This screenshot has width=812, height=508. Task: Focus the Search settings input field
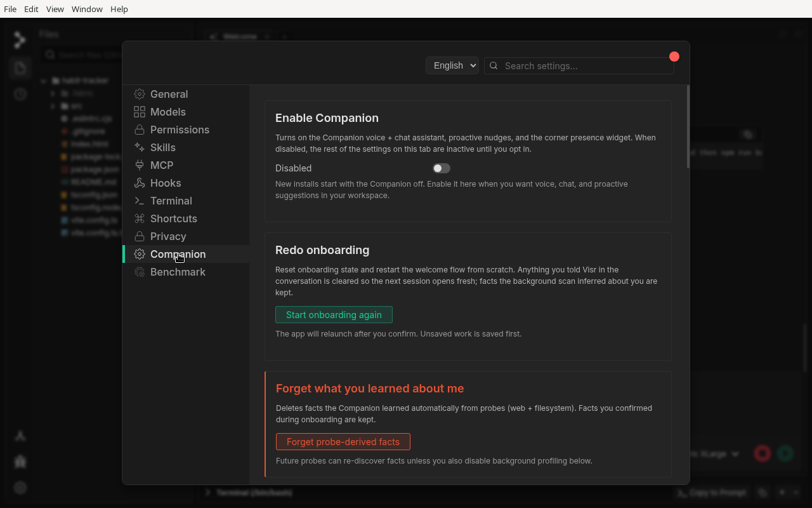click(x=579, y=65)
